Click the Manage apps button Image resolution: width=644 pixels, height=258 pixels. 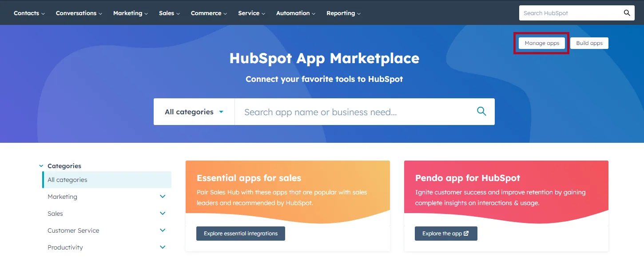click(542, 43)
